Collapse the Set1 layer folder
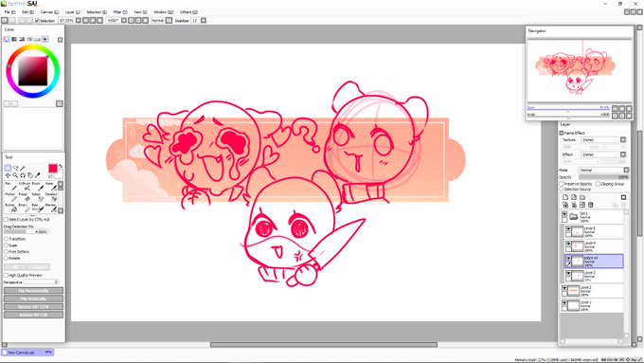The image size is (644, 363). (x=574, y=216)
